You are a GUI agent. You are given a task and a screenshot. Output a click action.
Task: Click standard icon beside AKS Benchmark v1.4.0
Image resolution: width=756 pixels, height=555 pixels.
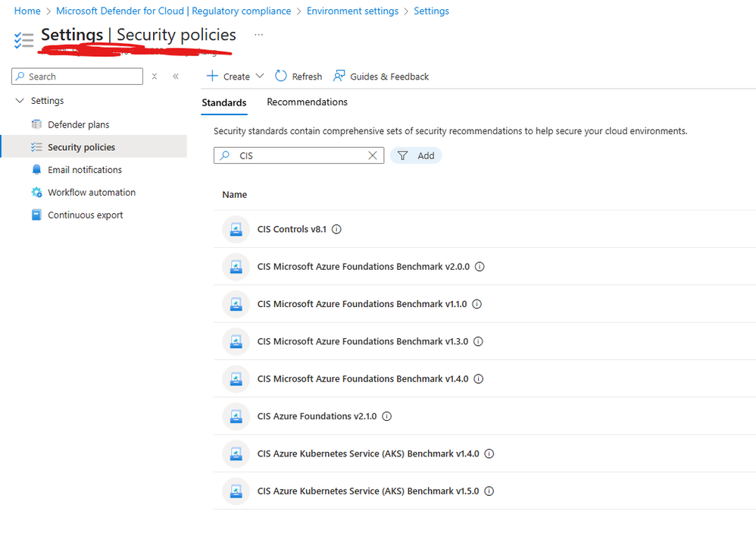[236, 453]
